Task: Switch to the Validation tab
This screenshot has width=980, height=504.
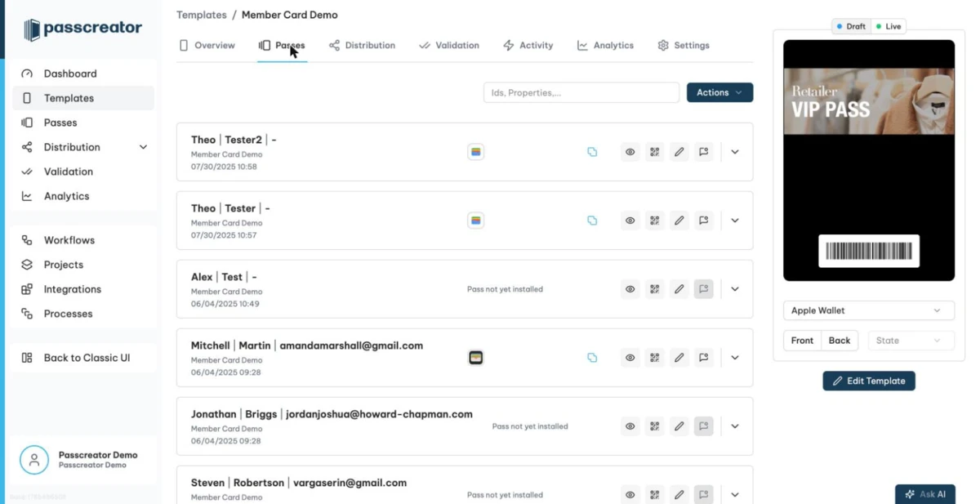Action: point(449,46)
